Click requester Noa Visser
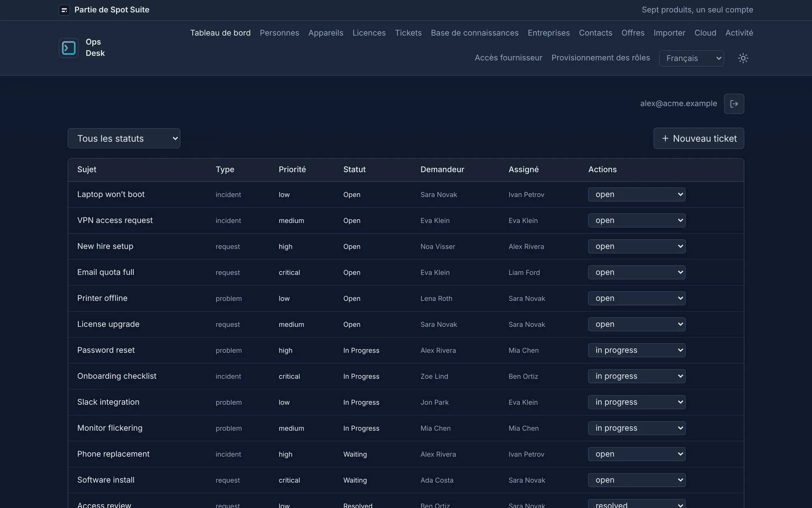 tap(438, 247)
